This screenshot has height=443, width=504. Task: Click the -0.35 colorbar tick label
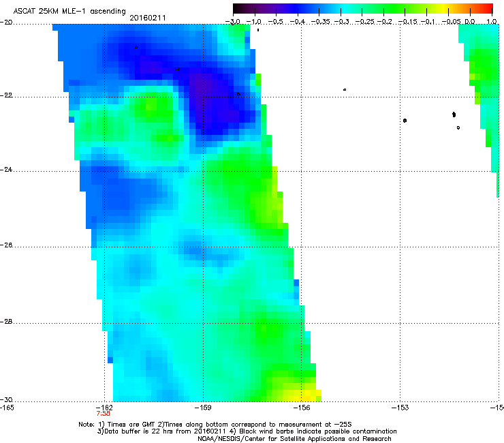click(320, 22)
